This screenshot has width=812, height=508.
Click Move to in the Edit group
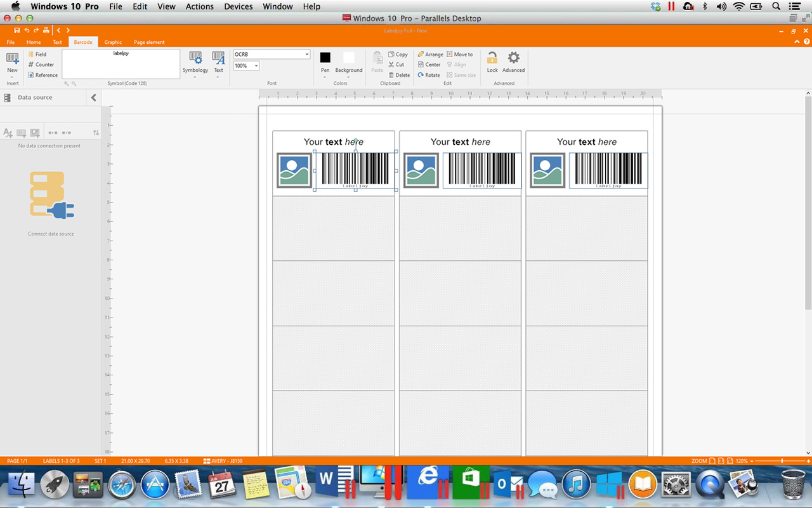click(460, 55)
